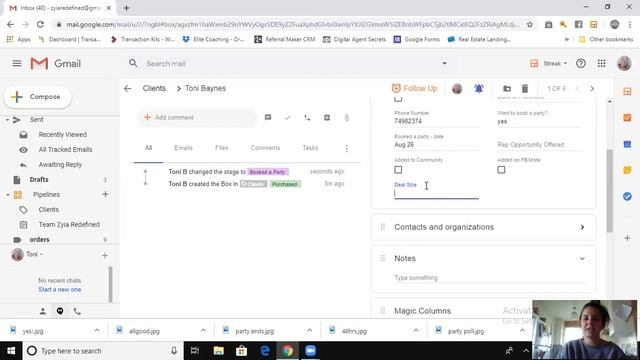Switch to the All tab
The image size is (640, 360).
[x=148, y=148]
